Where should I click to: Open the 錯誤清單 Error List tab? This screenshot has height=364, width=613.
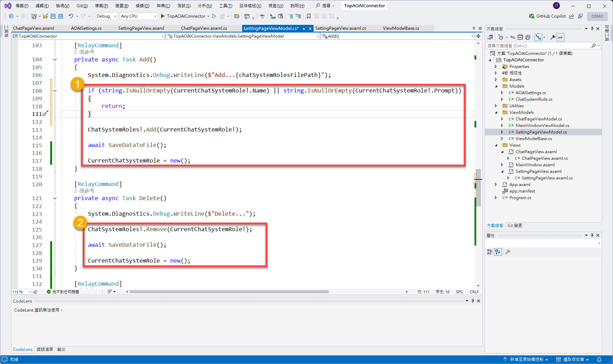(x=45, y=350)
